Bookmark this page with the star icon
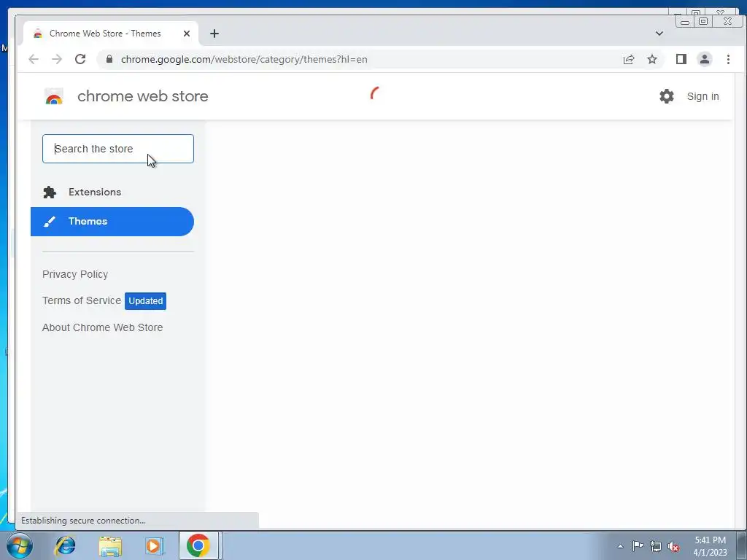747x560 pixels. point(652,59)
